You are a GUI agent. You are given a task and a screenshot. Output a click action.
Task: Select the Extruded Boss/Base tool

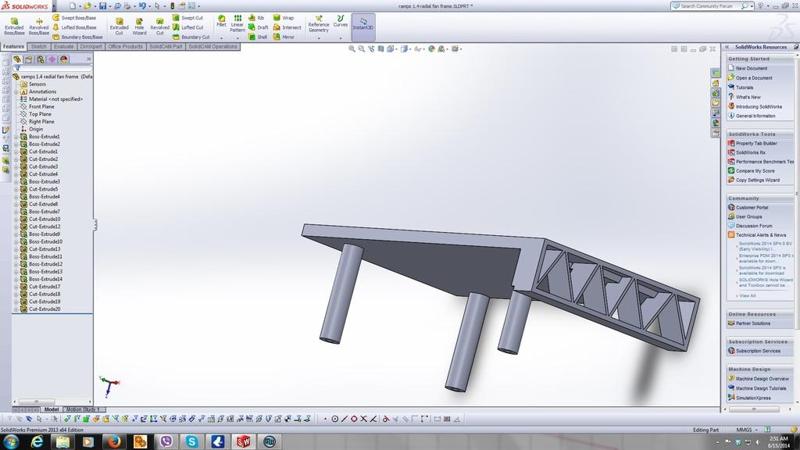tap(14, 26)
